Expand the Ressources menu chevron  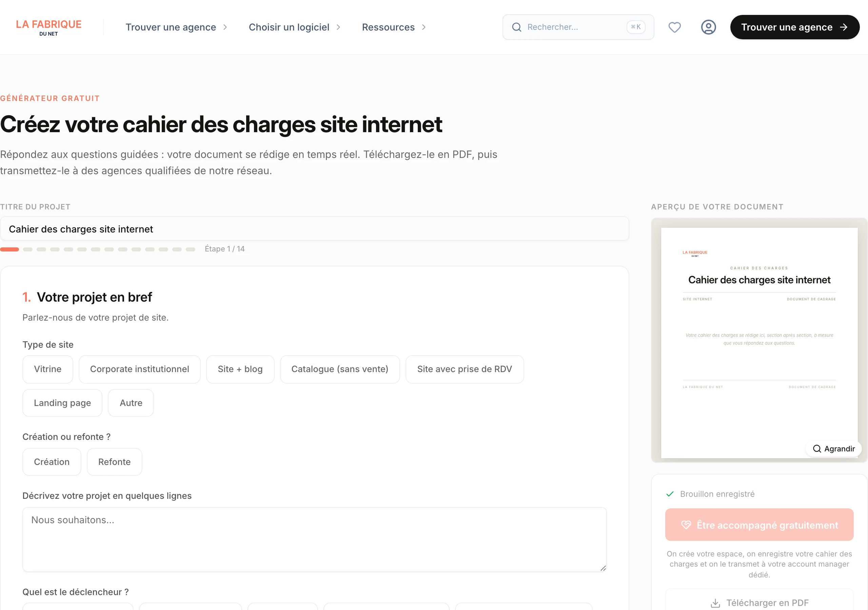pyautogui.click(x=424, y=27)
